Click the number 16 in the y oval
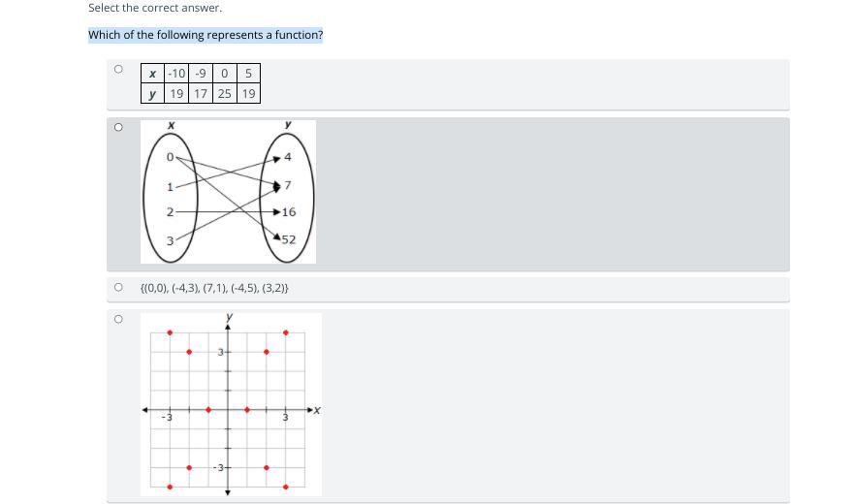The image size is (855, 504). pyautogui.click(x=289, y=212)
